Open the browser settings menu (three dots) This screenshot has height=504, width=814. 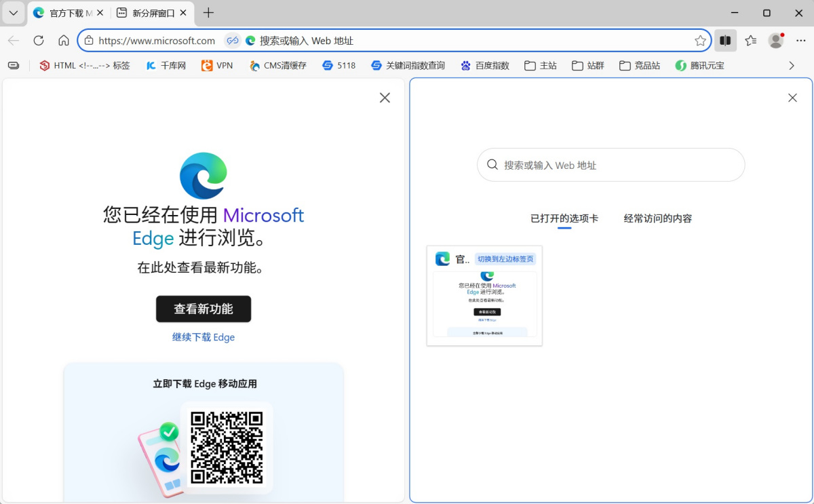(801, 40)
